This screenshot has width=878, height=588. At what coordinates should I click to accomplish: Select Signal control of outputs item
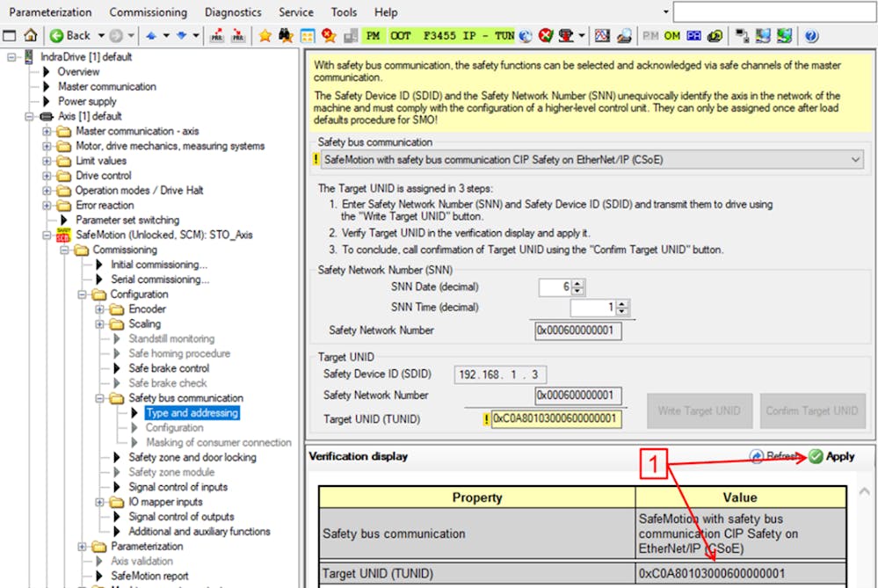181,517
